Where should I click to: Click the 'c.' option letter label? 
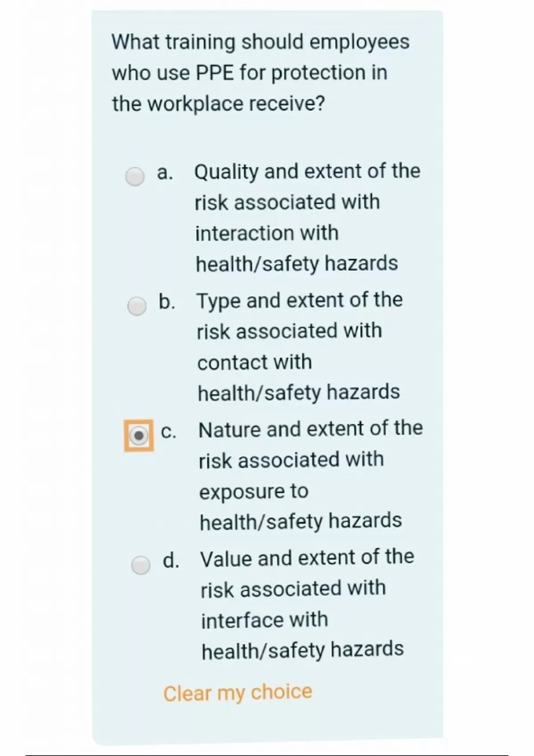[168, 431]
